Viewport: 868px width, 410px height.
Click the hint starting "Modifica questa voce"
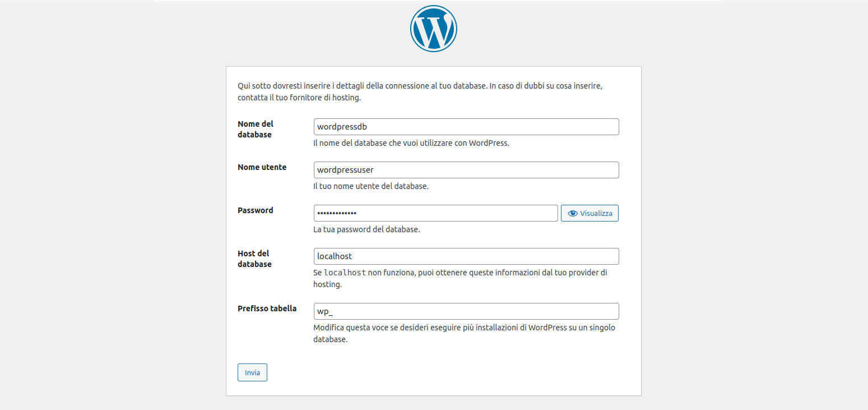point(464,333)
